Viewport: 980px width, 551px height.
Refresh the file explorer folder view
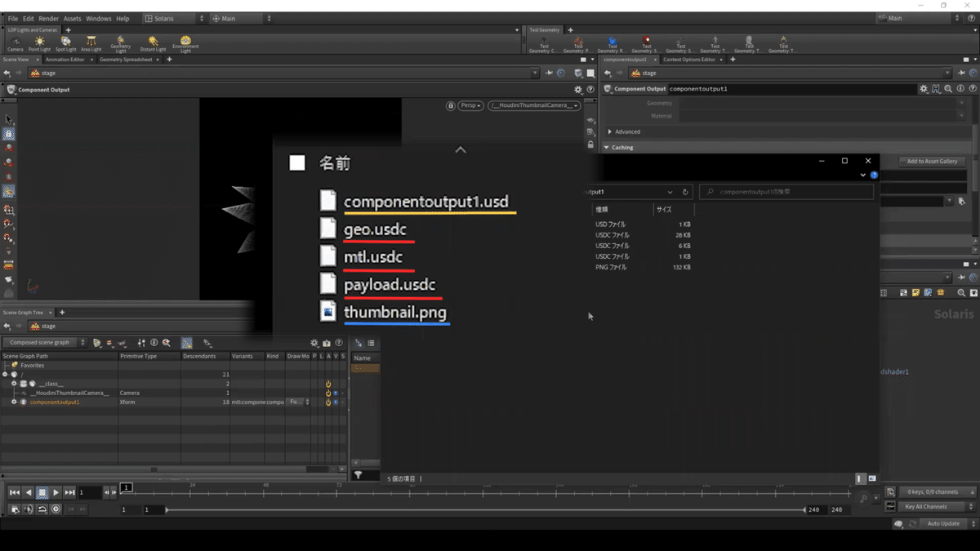click(x=685, y=193)
